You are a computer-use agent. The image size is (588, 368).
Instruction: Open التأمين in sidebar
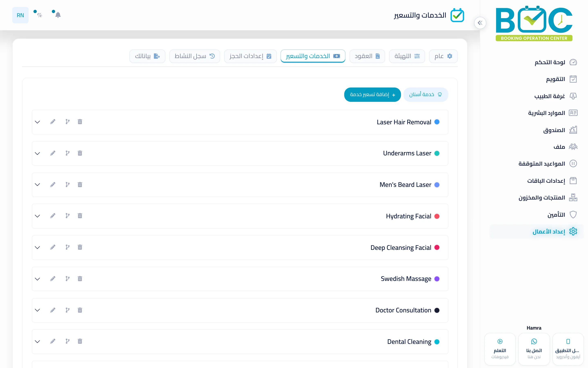pyautogui.click(x=562, y=215)
